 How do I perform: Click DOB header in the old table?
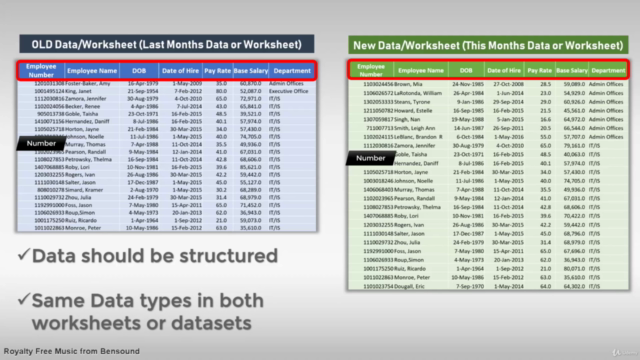(x=139, y=71)
